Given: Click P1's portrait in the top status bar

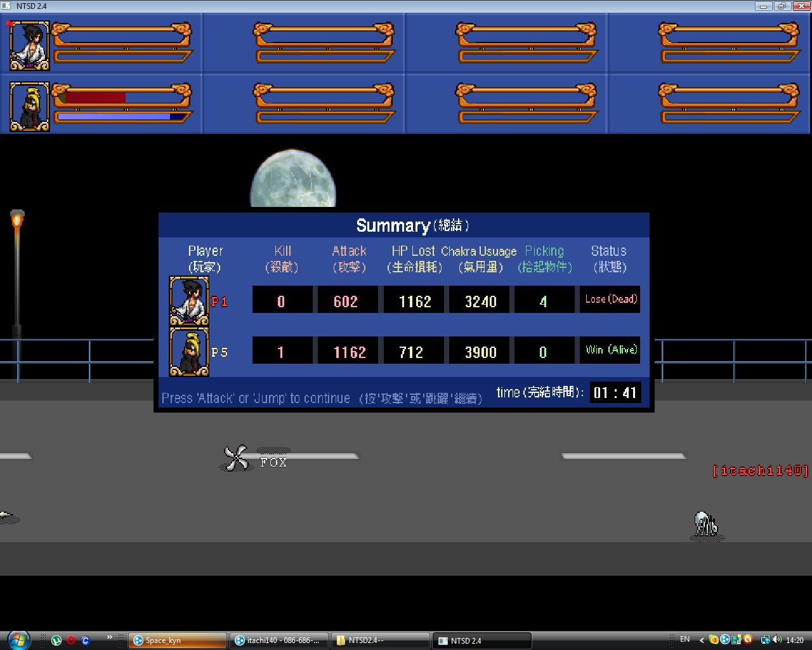Looking at the screenshot, I should pos(29,45).
